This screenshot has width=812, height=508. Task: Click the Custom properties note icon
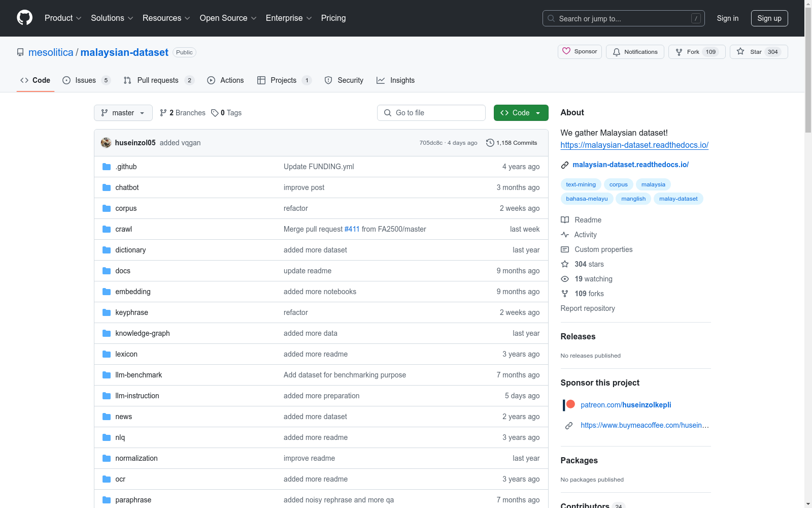tap(565, 249)
